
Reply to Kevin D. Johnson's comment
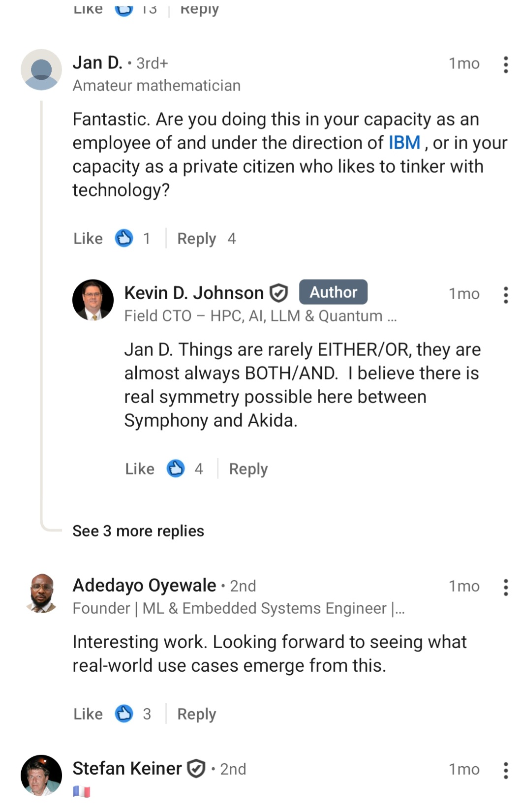(248, 469)
